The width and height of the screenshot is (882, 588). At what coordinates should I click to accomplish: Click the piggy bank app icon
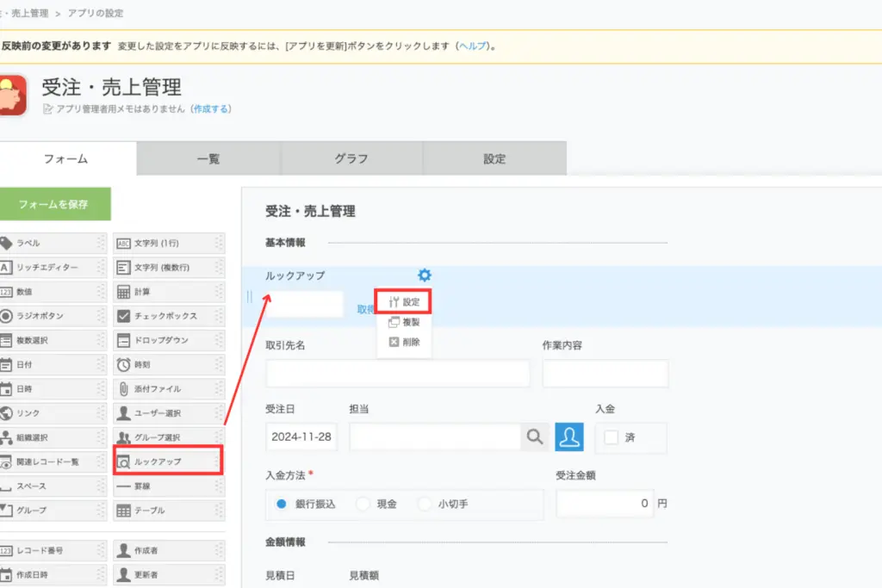(14, 96)
